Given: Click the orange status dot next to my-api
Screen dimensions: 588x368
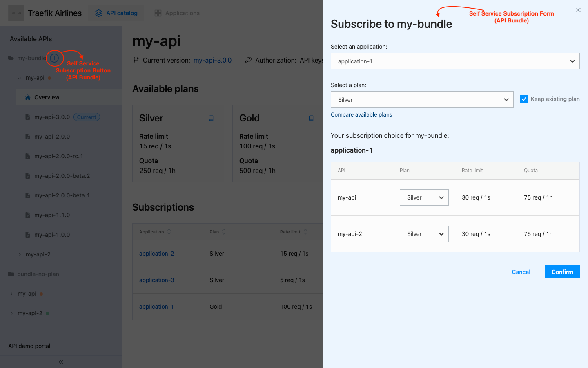Looking at the screenshot, I should coord(49,78).
